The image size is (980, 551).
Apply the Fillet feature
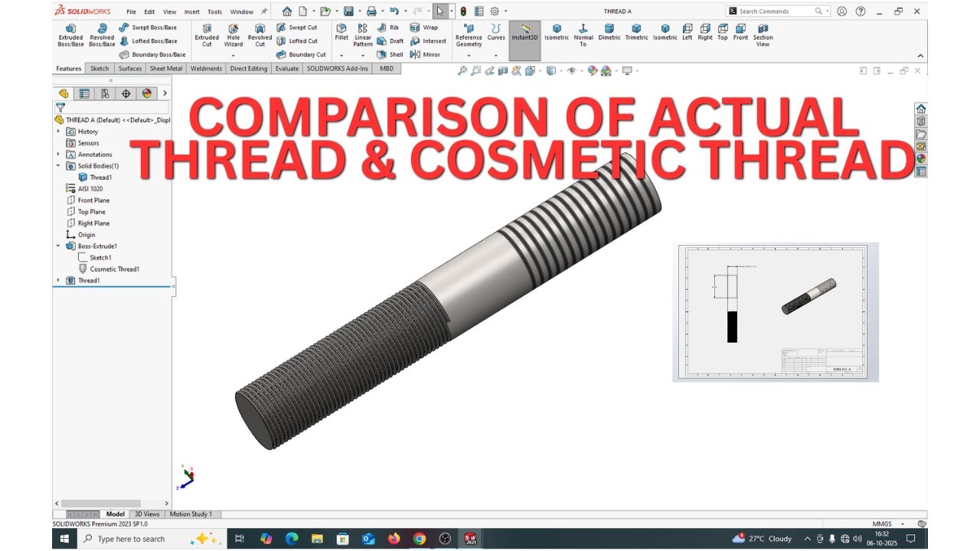341,32
